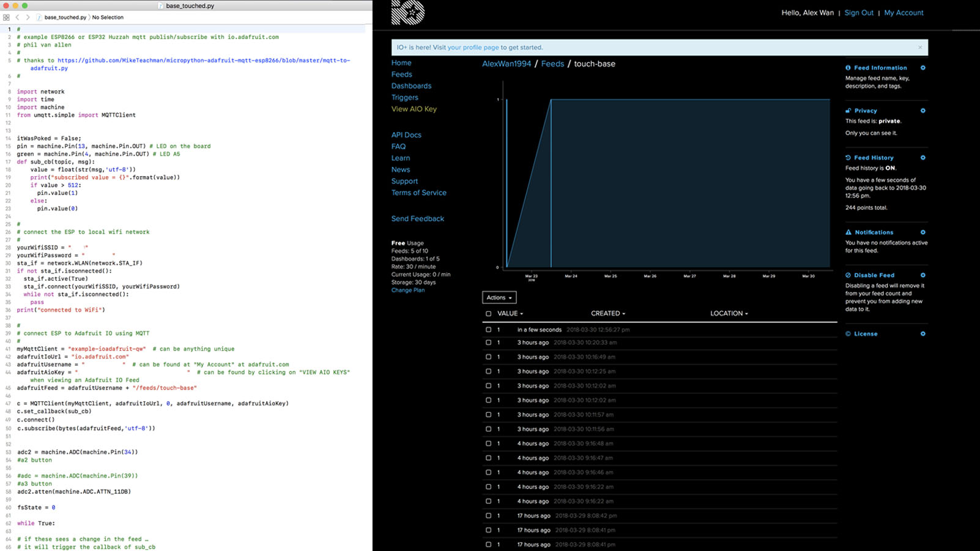
Task: Open Disable Feed settings gear
Action: (x=923, y=275)
